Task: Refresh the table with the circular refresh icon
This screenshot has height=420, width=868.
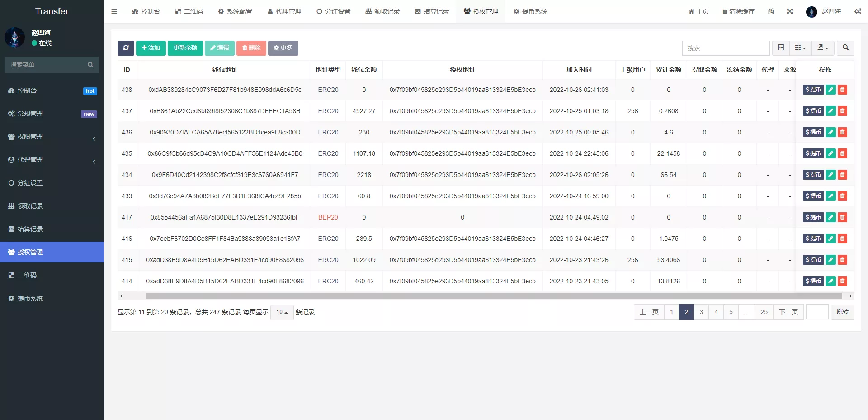Action: coord(126,48)
